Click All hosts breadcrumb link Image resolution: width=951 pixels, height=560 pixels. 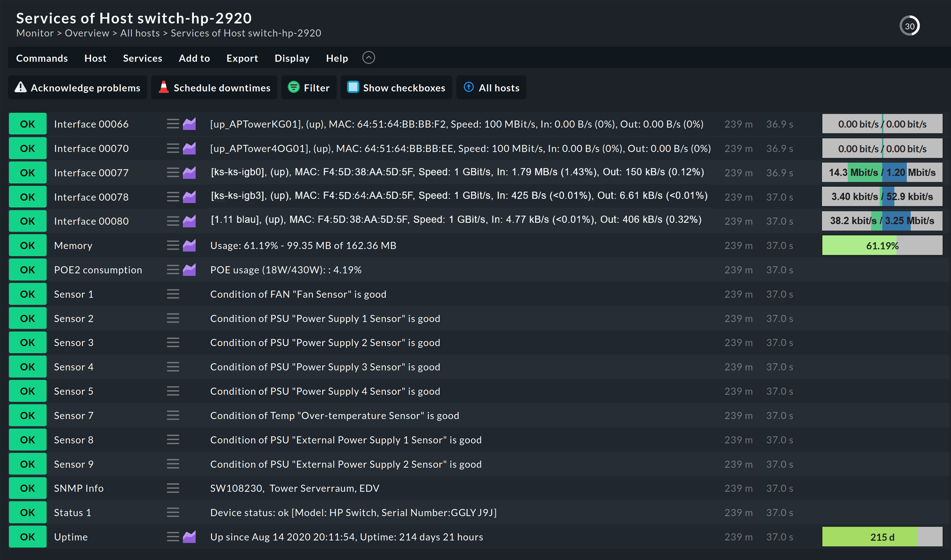point(140,33)
